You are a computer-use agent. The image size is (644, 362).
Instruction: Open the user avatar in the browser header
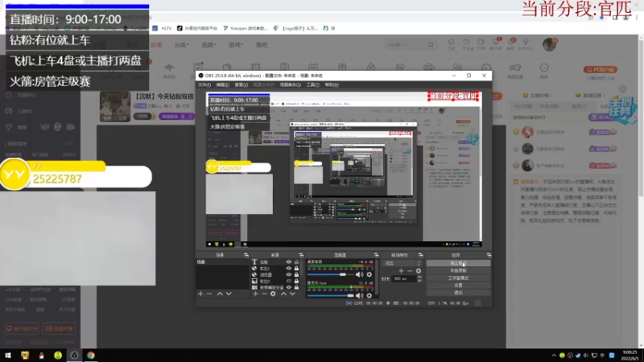550,44
